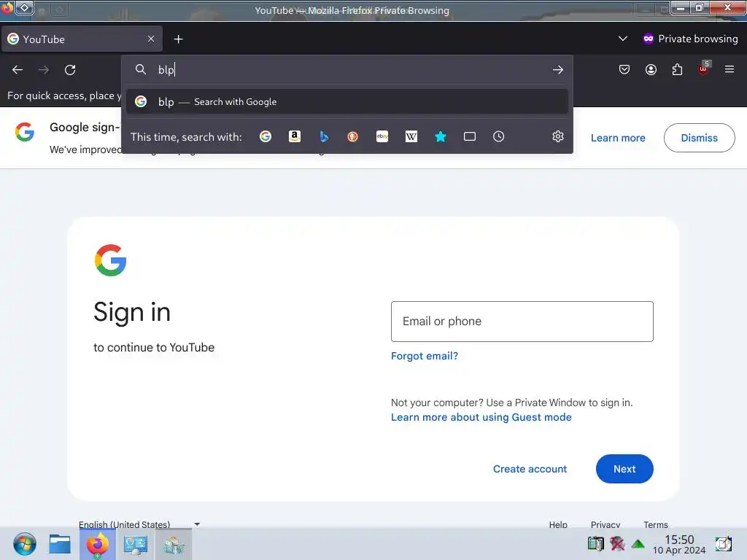The height and width of the screenshot is (560, 747).
Task: Open the system settings taskbar icon
Action: coord(135,544)
